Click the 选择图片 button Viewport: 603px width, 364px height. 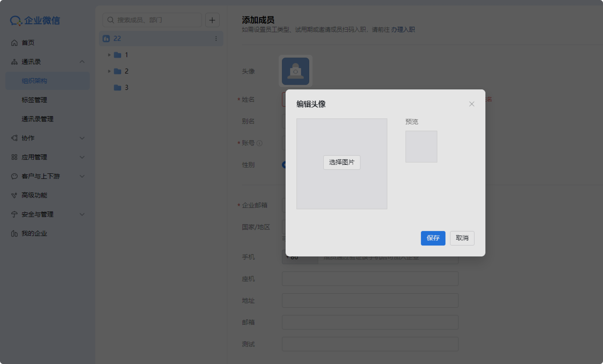pos(342,162)
